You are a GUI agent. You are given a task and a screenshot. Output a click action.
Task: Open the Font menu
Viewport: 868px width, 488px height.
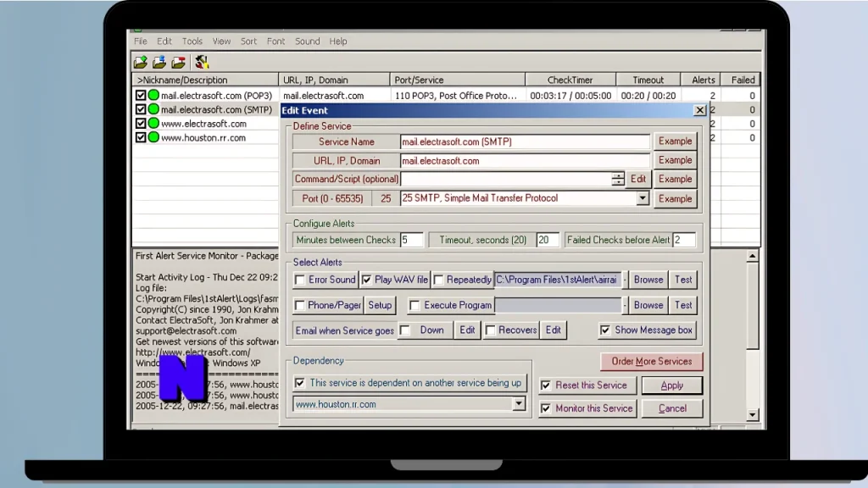point(275,41)
